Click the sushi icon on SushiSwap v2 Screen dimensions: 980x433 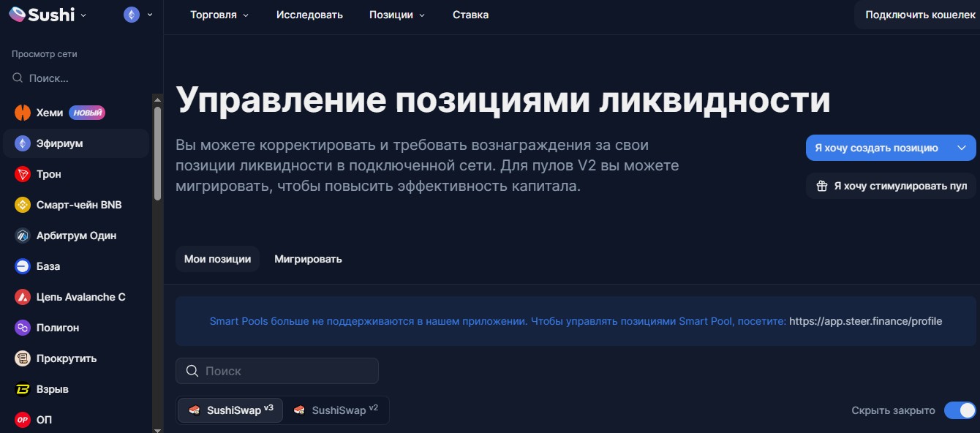click(299, 410)
